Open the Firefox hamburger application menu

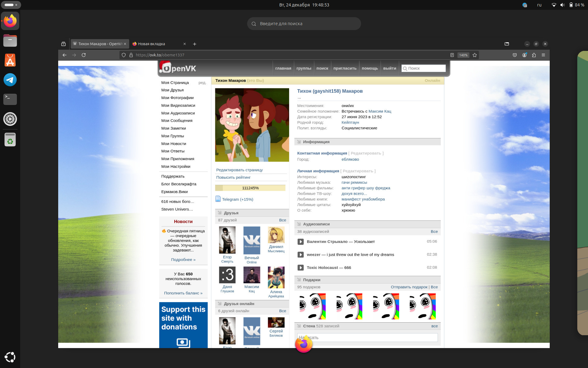point(543,55)
